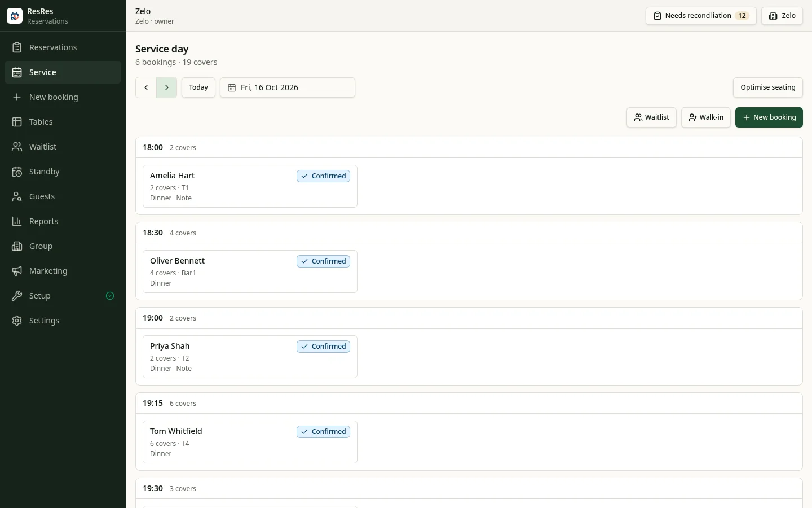Click the Service day heading

(162, 49)
